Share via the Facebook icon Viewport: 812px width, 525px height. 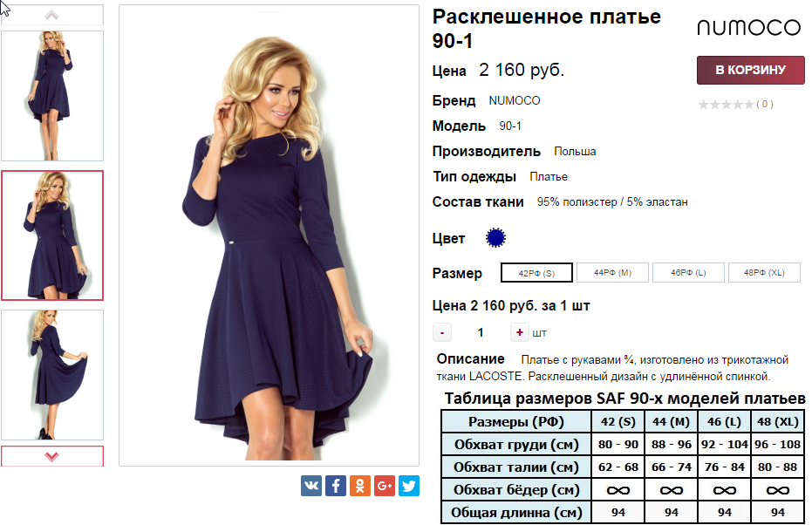336,486
